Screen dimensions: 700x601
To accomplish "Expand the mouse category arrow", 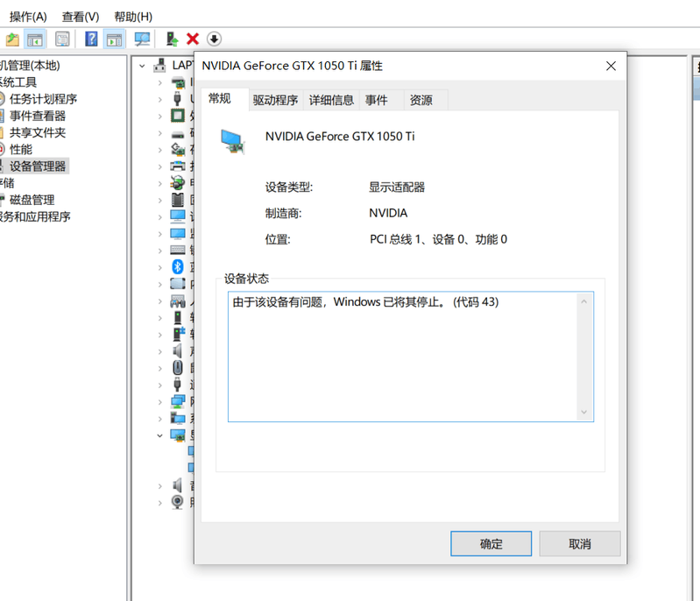I will tap(159, 368).
